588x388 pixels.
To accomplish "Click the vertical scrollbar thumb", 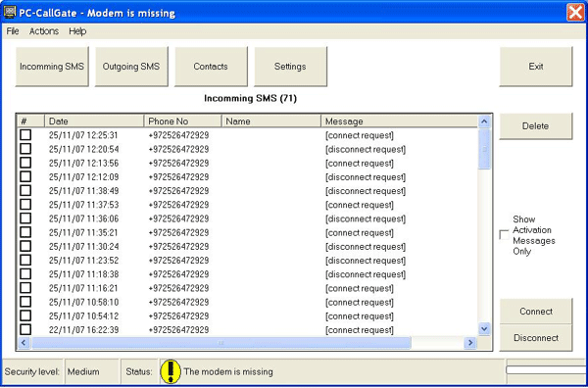I will tap(484, 149).
